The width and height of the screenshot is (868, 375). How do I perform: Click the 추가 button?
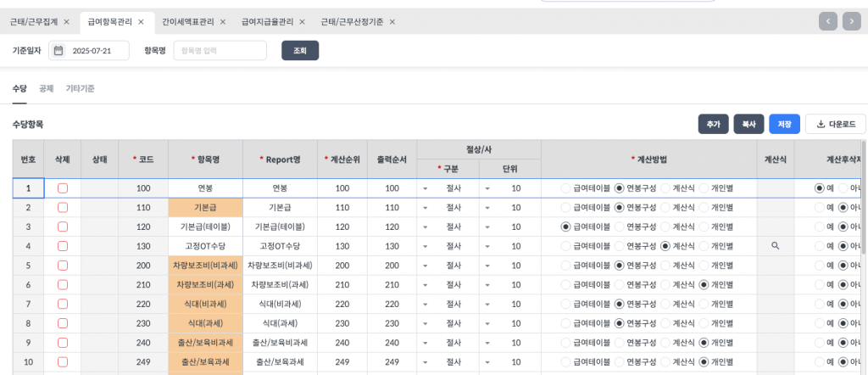(x=714, y=125)
